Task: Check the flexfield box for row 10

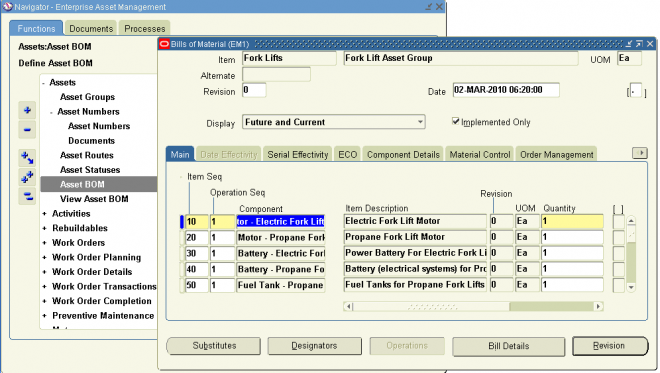Action: pos(618,221)
